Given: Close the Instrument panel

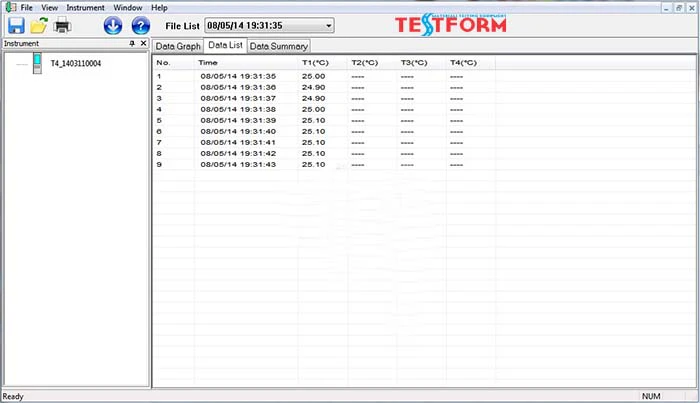Looking at the screenshot, I should (x=143, y=44).
